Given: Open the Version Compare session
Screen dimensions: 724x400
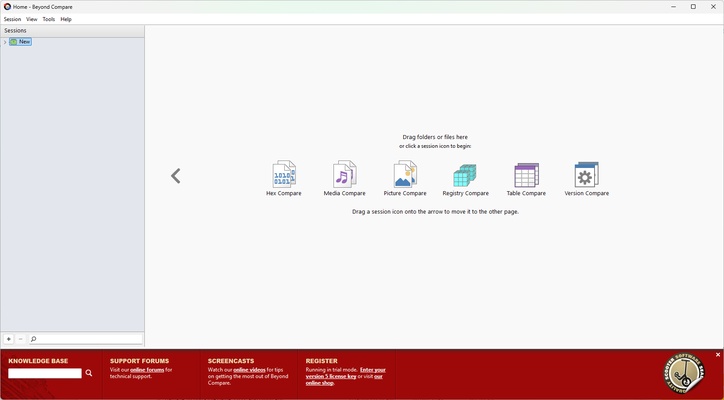Looking at the screenshot, I should point(586,176).
